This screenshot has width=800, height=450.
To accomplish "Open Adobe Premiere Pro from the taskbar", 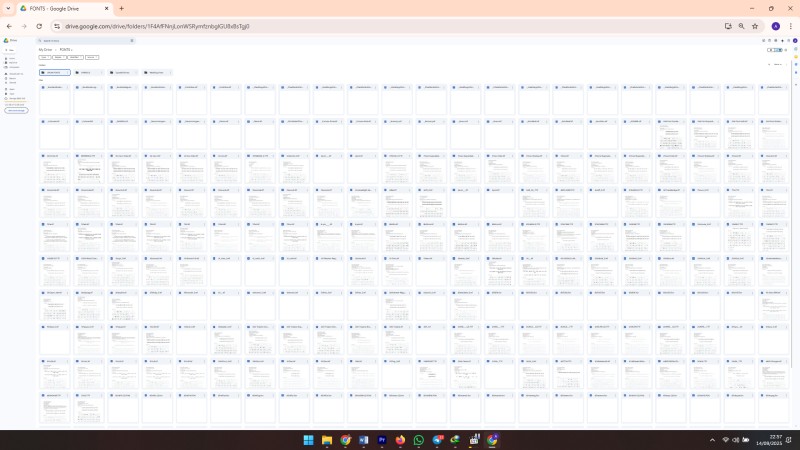I will [382, 440].
